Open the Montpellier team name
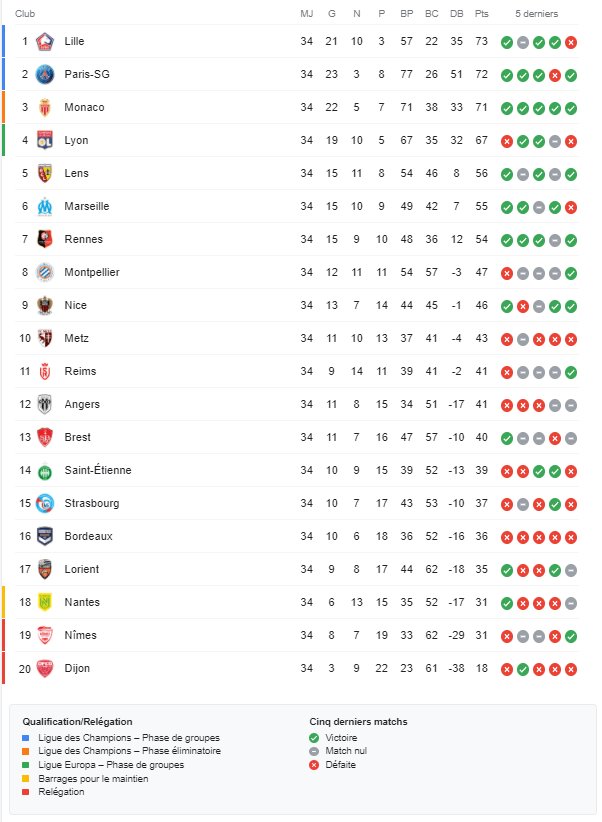Image resolution: width=602 pixels, height=822 pixels. pos(92,273)
